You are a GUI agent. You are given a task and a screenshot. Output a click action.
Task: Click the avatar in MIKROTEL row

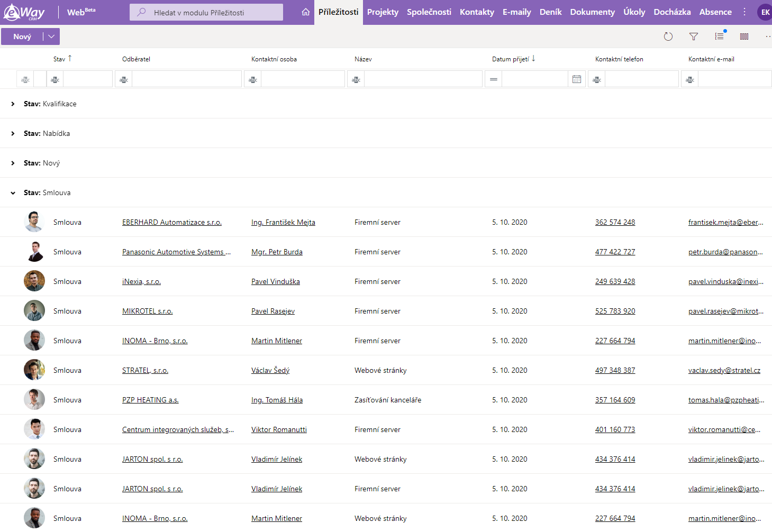(34, 311)
